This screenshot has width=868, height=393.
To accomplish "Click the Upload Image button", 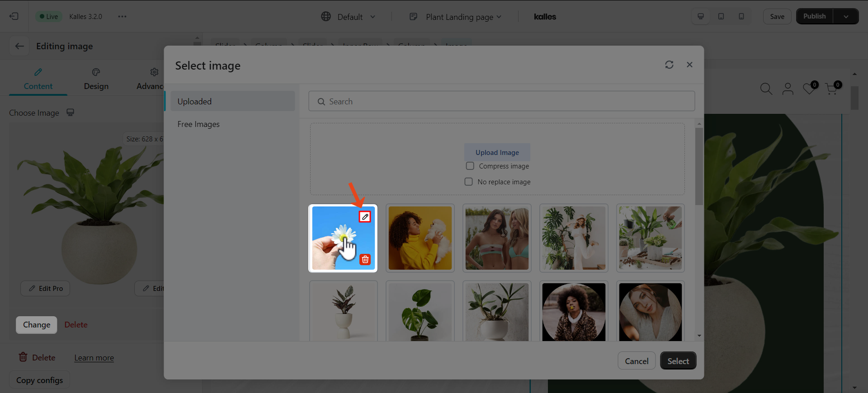I will tap(497, 152).
